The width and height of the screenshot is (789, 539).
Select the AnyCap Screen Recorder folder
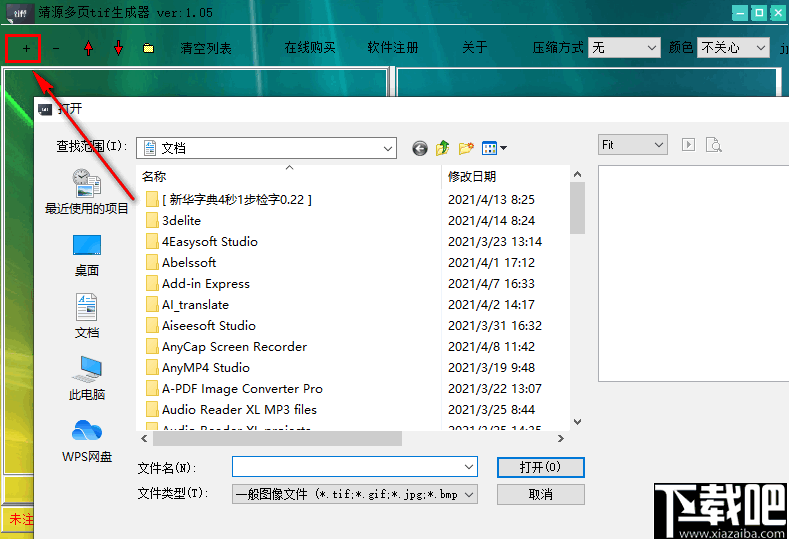(x=226, y=347)
